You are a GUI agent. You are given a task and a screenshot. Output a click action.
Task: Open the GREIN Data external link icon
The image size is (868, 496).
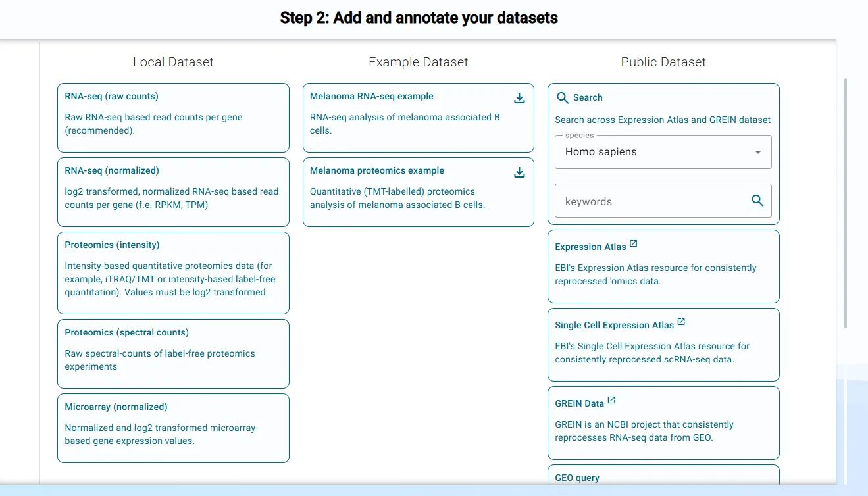(x=611, y=400)
